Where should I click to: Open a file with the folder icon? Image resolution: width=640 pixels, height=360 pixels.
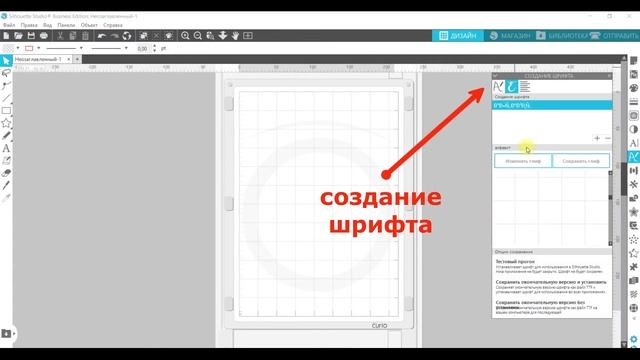tap(18, 36)
